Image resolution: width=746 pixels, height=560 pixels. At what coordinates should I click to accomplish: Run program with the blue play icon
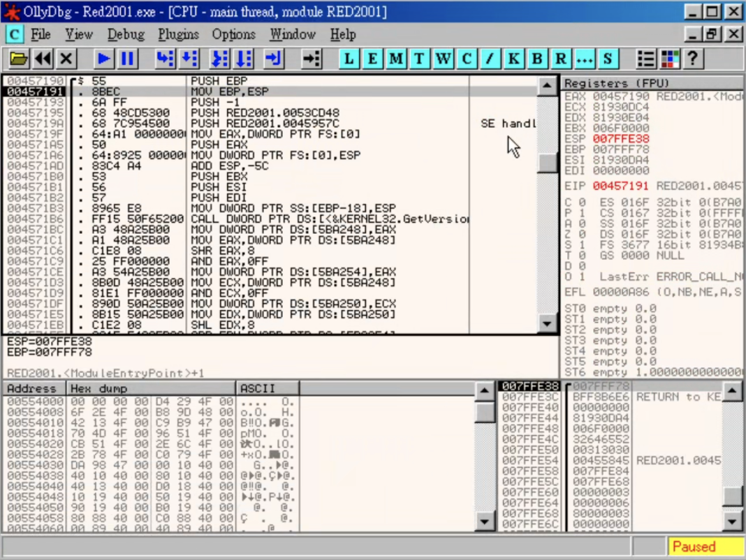[103, 59]
